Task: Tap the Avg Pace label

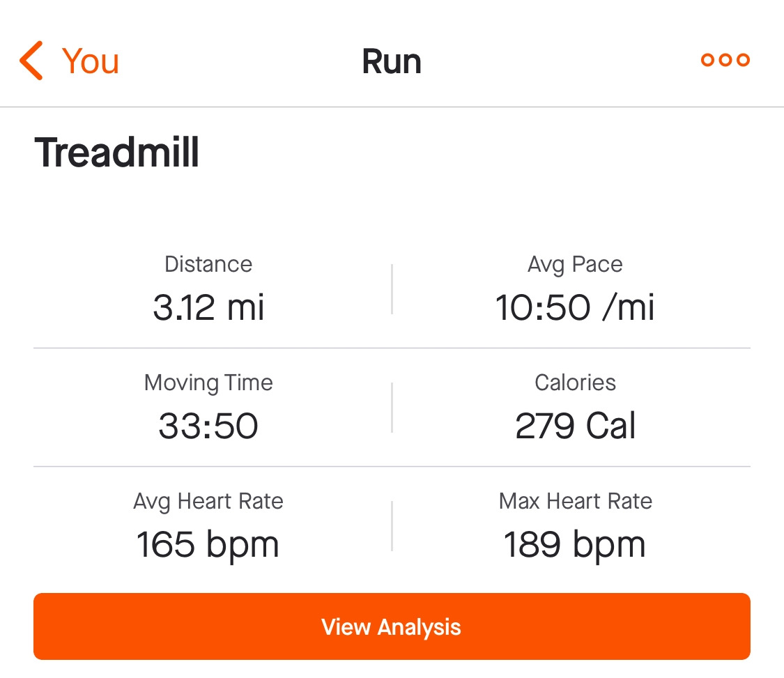Action: click(575, 264)
